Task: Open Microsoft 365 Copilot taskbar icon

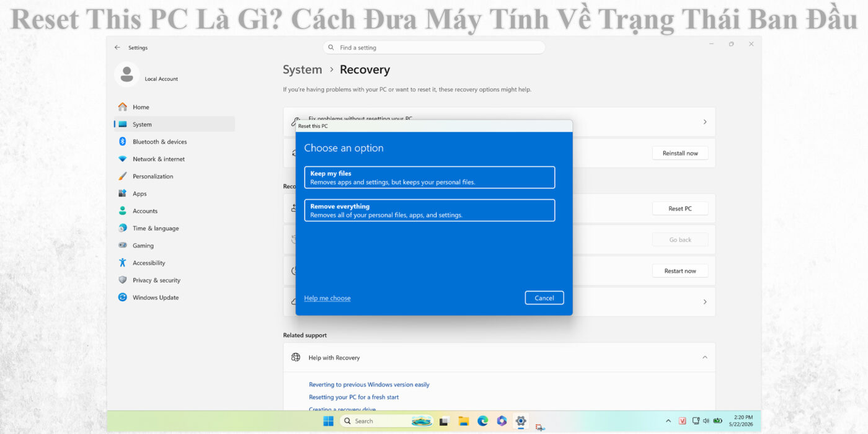Action: point(502,421)
